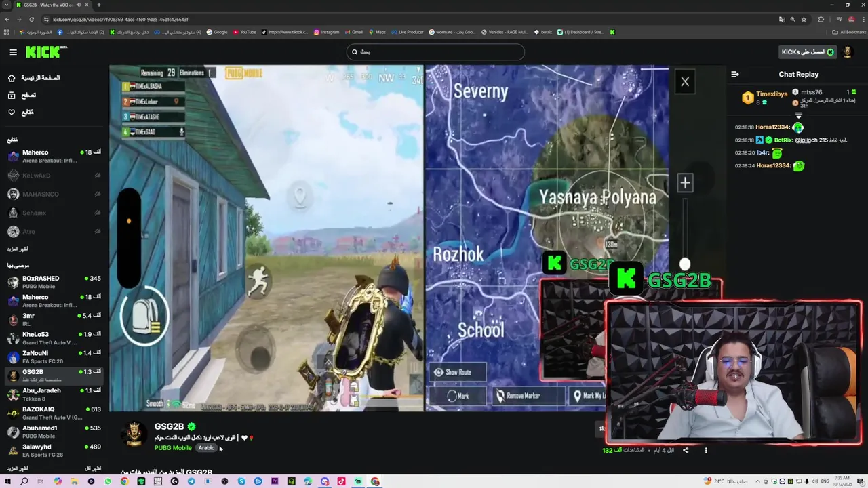Share the video with the share icon
The width and height of the screenshot is (868, 488).
pyautogui.click(x=686, y=450)
